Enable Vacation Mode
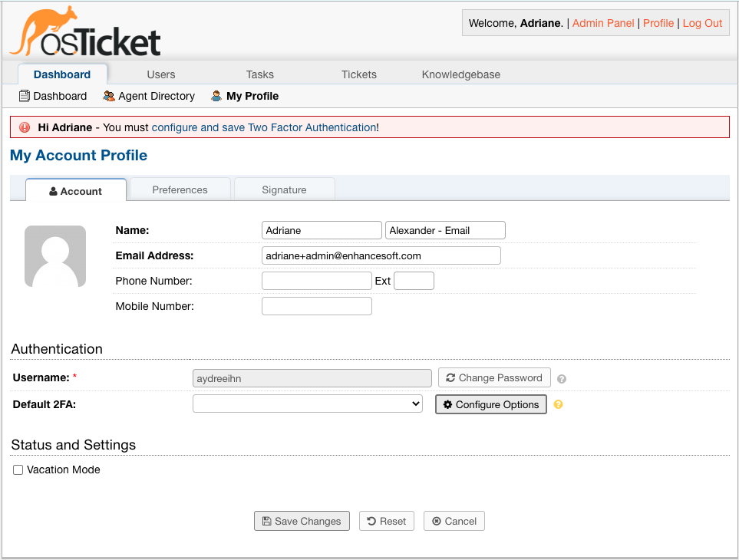This screenshot has width=739, height=560. point(18,469)
